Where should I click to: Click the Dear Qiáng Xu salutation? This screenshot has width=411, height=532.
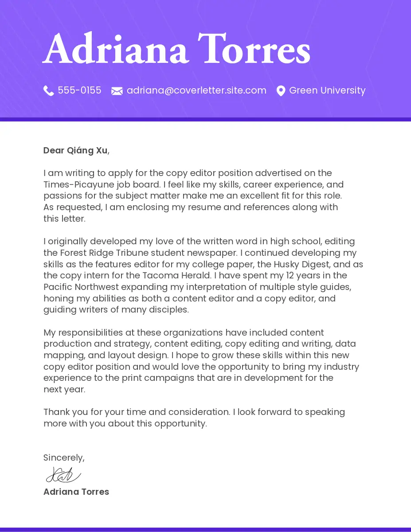click(76, 151)
